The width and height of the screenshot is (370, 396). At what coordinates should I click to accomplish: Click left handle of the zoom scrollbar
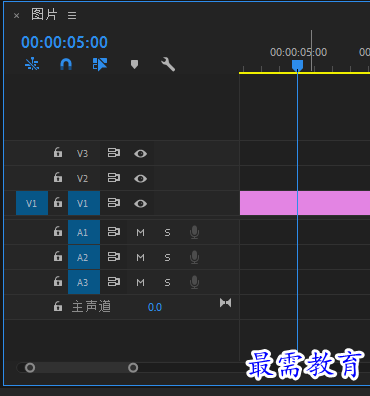[x=30, y=368]
